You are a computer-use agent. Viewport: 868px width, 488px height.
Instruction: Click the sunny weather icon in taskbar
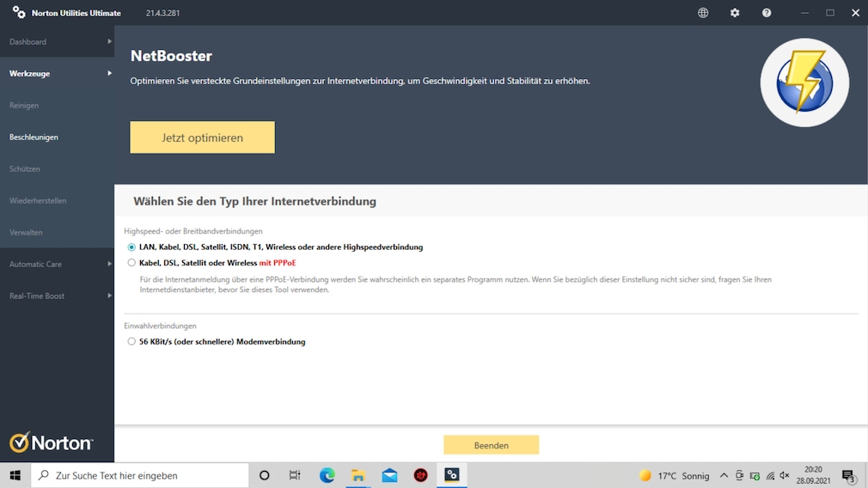[645, 476]
